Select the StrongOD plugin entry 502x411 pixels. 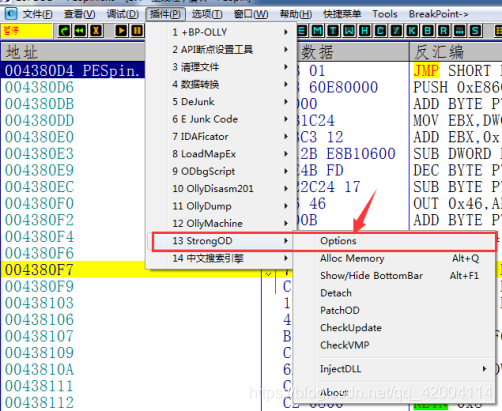221,241
